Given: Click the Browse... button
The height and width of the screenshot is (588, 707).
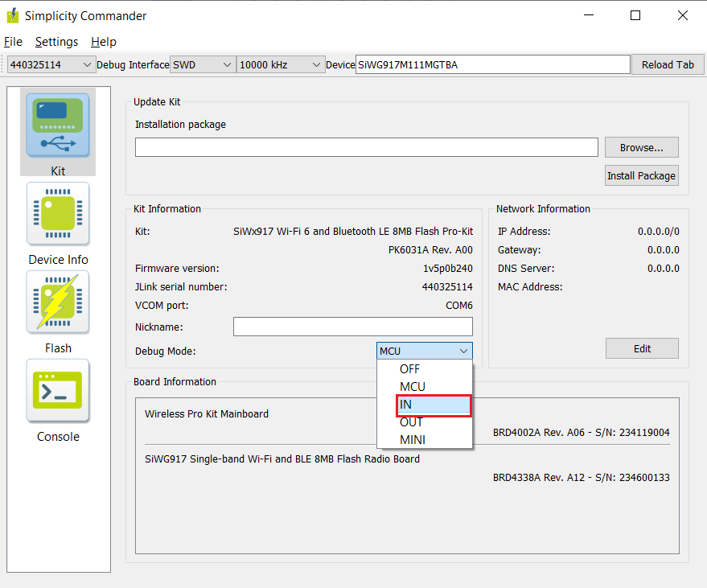Looking at the screenshot, I should 642,147.
